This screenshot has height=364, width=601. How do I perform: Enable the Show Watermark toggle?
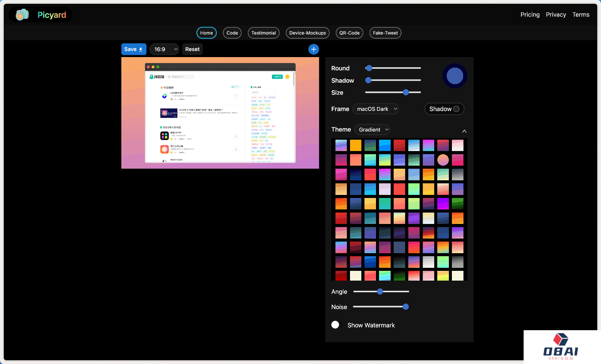point(335,325)
